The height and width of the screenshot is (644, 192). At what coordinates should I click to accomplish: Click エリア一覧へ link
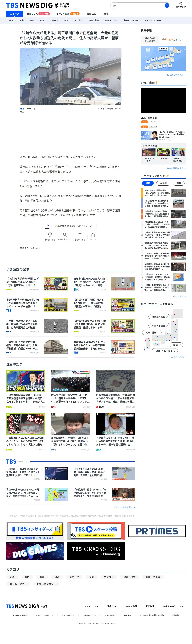tap(178, 357)
